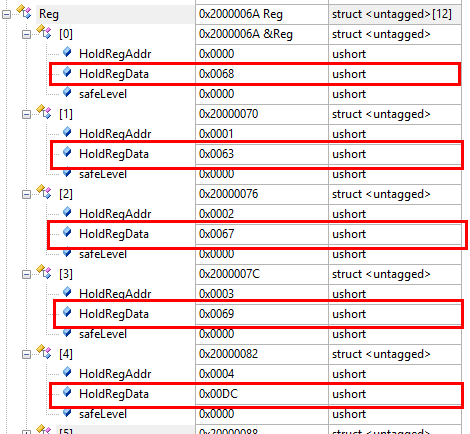Select HoldRegAddr under element [2]

[115, 214]
